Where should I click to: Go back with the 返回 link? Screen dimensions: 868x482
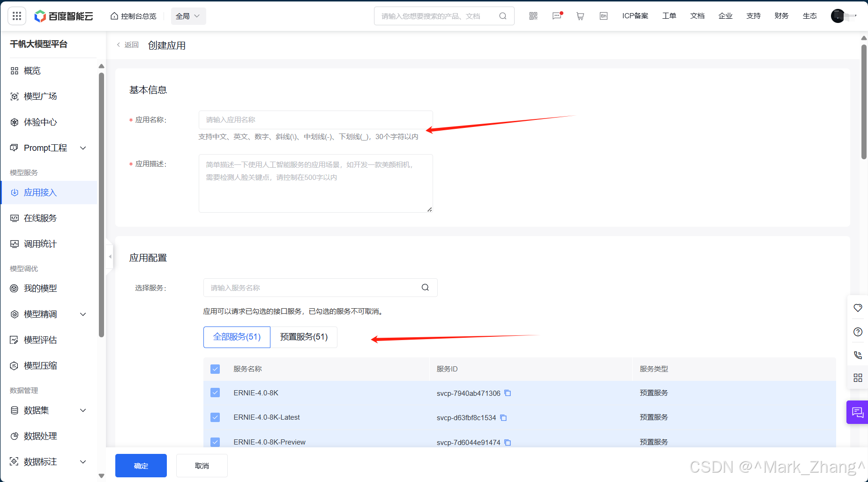pos(127,45)
